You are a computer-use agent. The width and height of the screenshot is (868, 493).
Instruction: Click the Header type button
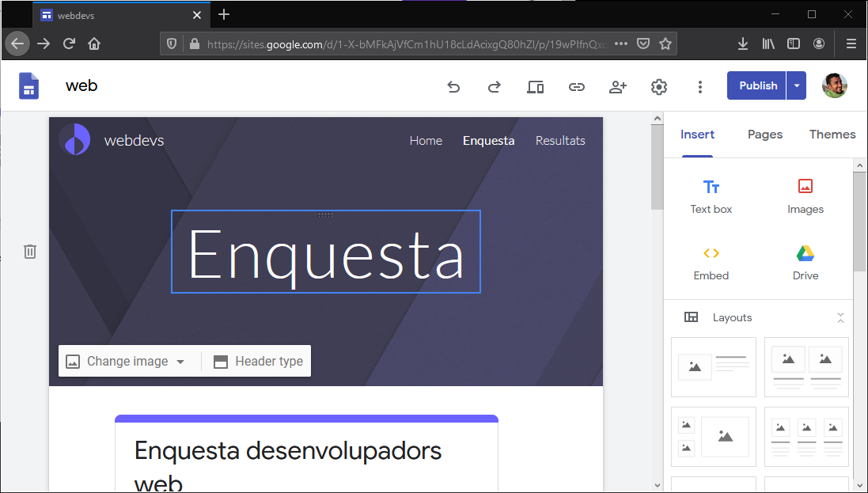click(259, 362)
